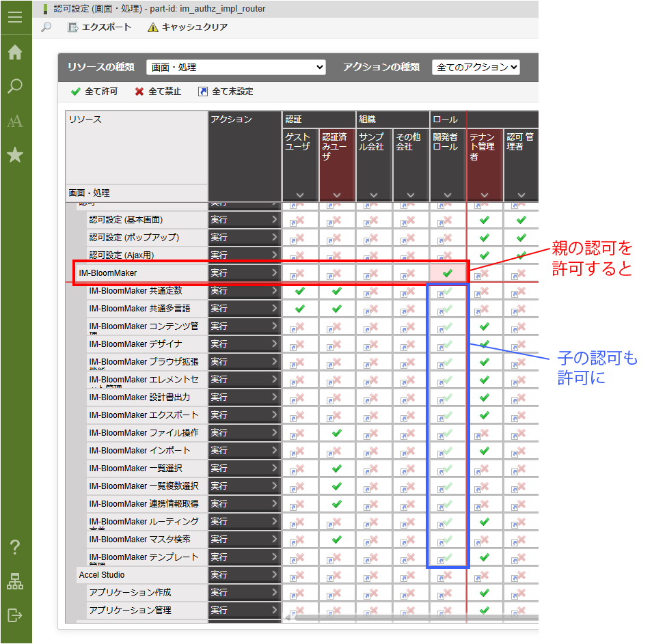The image size is (652, 644).
Task: Expand the ゲストユーザ column chevron
Action: [300, 195]
